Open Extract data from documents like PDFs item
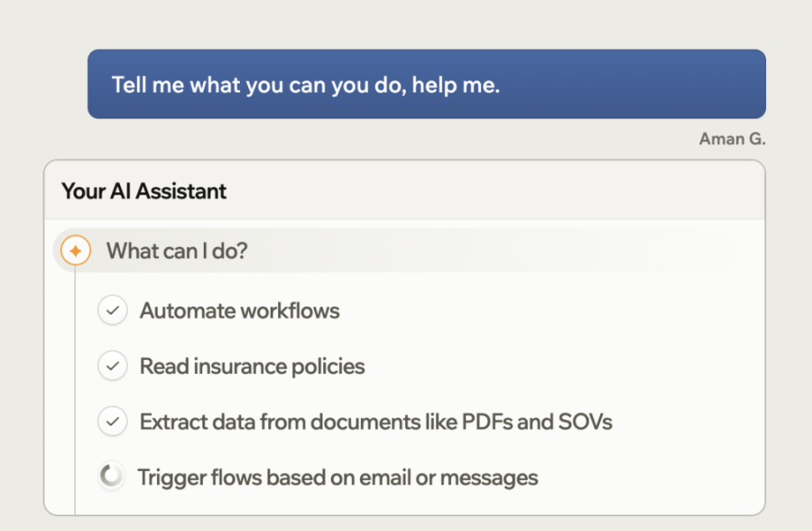 point(376,422)
